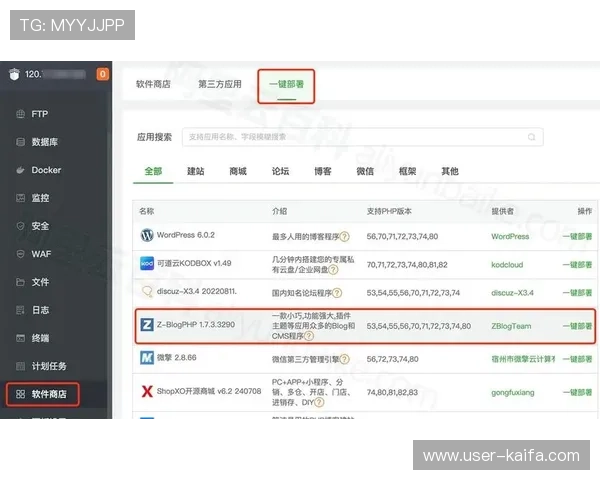600x480 pixels.
Task: Click the 'Z-BlogPHP 1.7.3.3290' name text
Action: tap(196, 325)
